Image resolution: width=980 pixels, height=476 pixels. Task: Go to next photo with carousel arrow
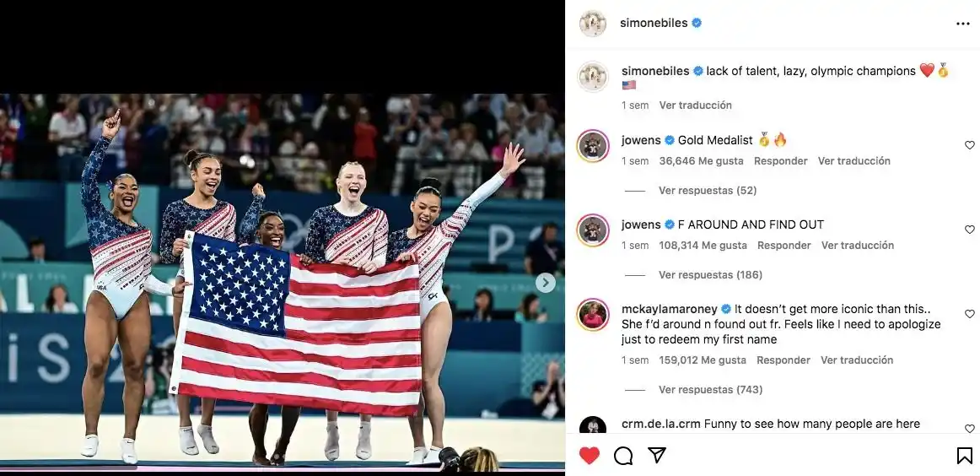(x=545, y=283)
